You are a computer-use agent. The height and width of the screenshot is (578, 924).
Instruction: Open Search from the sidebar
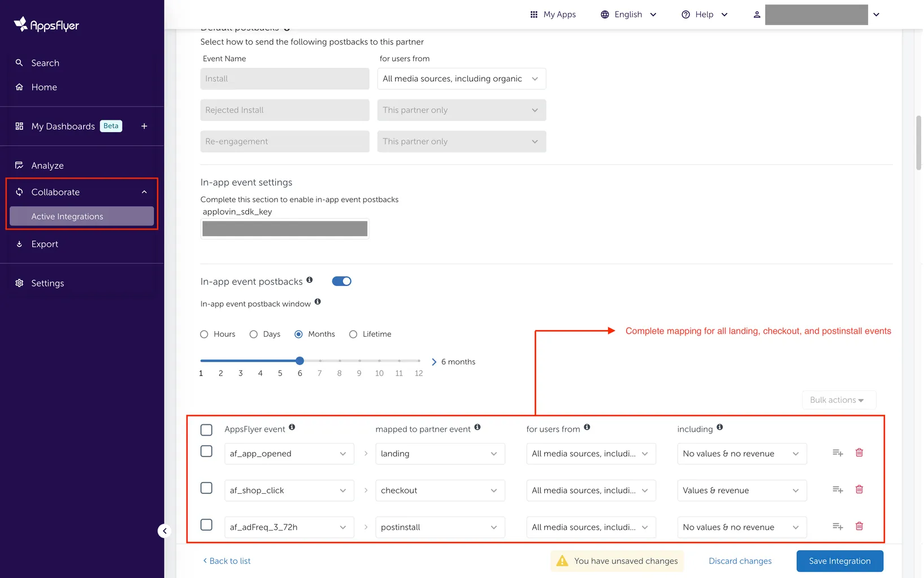pyautogui.click(x=45, y=63)
